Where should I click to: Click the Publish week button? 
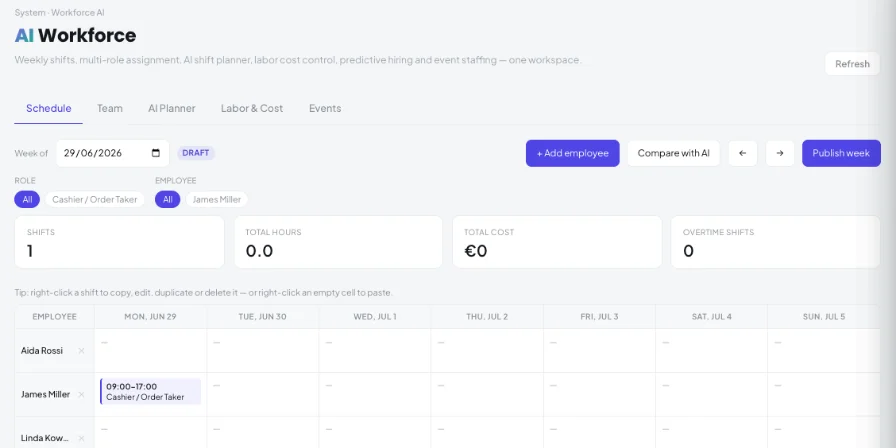click(841, 153)
